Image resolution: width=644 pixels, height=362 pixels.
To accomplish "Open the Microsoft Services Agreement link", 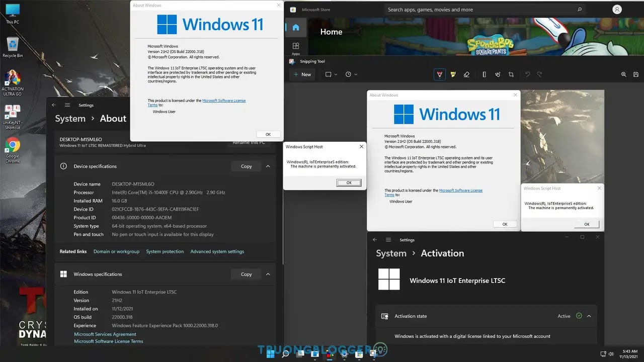I will click(x=105, y=334).
